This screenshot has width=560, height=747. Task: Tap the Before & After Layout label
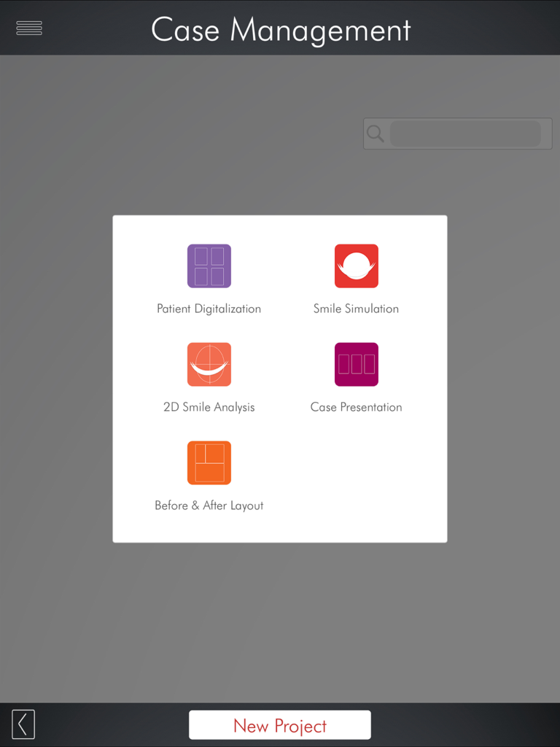tap(209, 506)
